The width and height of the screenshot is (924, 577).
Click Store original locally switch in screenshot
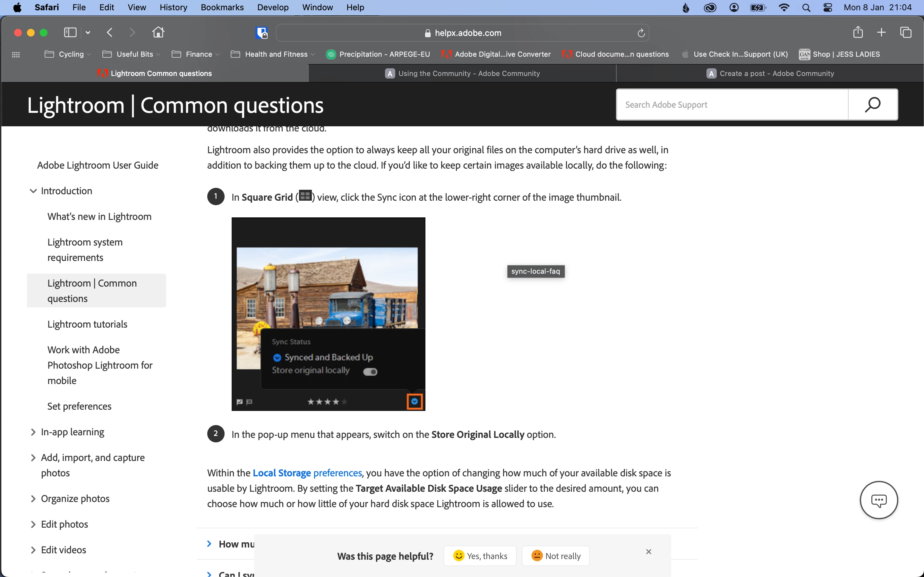click(x=370, y=371)
